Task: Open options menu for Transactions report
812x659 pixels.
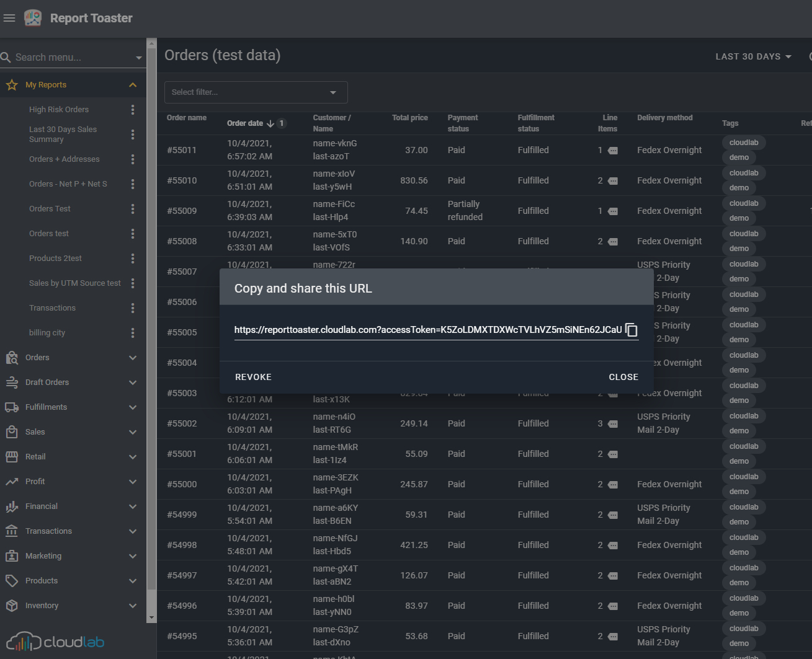Action: point(133,308)
